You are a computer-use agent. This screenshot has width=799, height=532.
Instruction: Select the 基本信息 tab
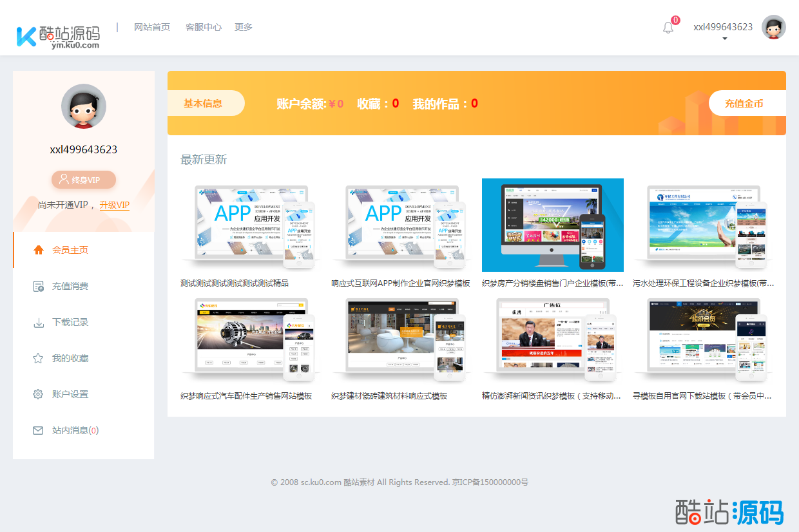click(203, 103)
